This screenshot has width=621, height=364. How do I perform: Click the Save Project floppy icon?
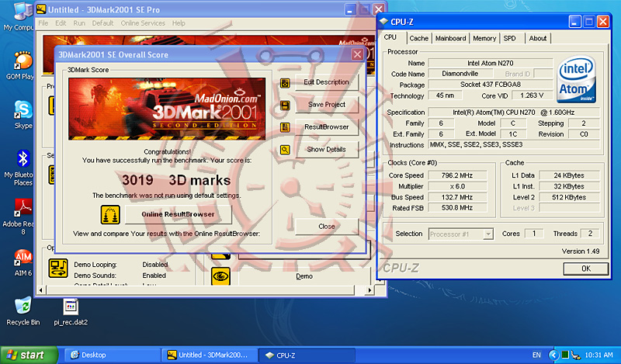[285, 106]
